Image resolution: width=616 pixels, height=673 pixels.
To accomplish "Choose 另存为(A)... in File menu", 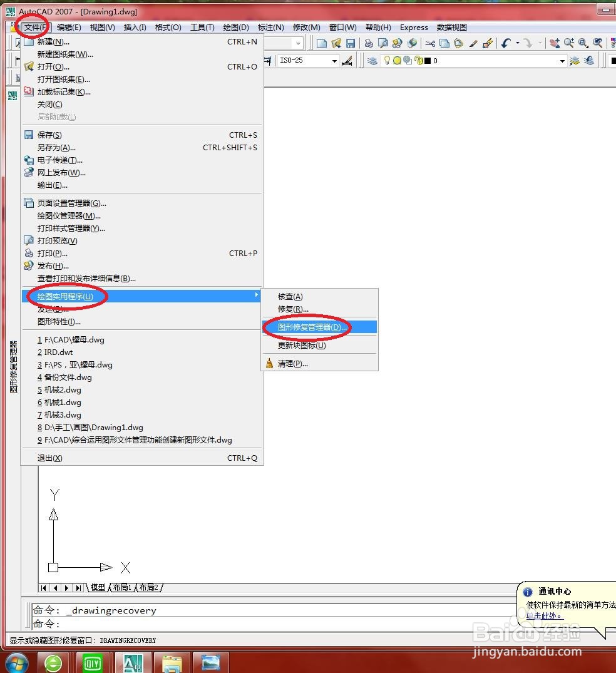I will pyautogui.click(x=141, y=148).
